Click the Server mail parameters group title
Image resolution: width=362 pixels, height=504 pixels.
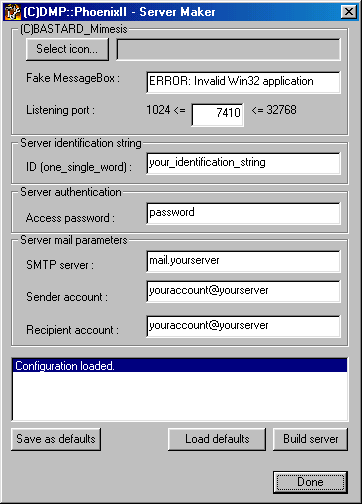click(74, 240)
